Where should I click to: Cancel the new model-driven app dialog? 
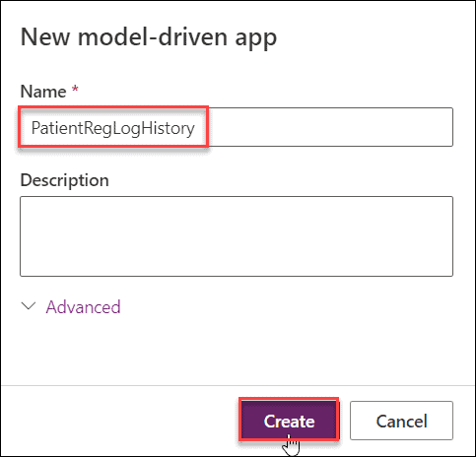pos(401,421)
